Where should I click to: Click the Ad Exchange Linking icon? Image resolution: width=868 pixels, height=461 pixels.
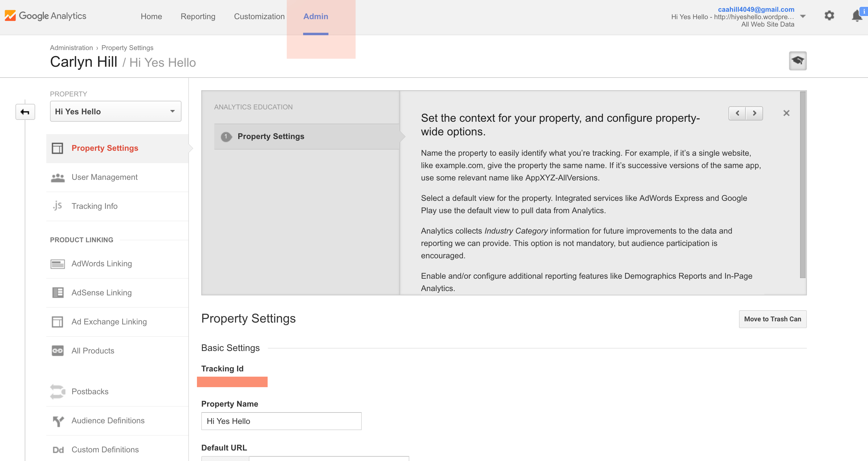[x=57, y=322]
